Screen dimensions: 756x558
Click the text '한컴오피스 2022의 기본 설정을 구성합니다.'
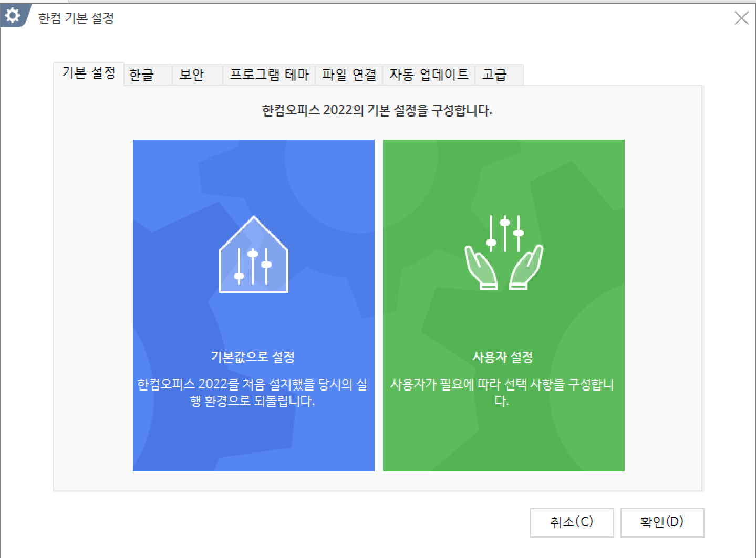pos(377,110)
